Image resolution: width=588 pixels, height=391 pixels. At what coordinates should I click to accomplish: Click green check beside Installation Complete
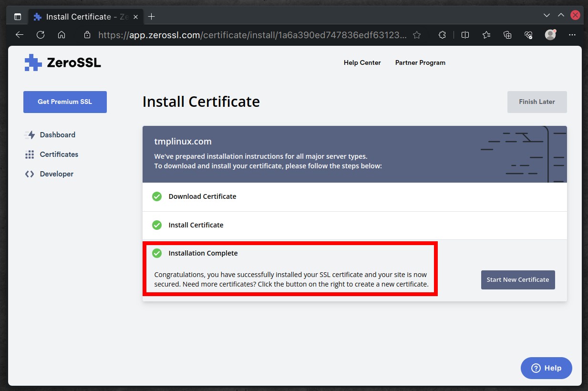tap(157, 253)
